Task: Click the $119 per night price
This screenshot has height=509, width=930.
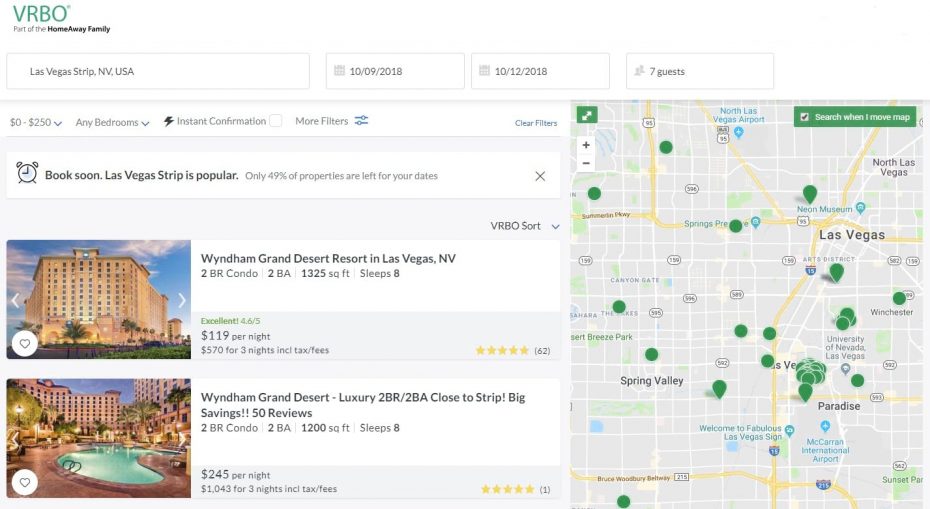Action: (x=235, y=336)
